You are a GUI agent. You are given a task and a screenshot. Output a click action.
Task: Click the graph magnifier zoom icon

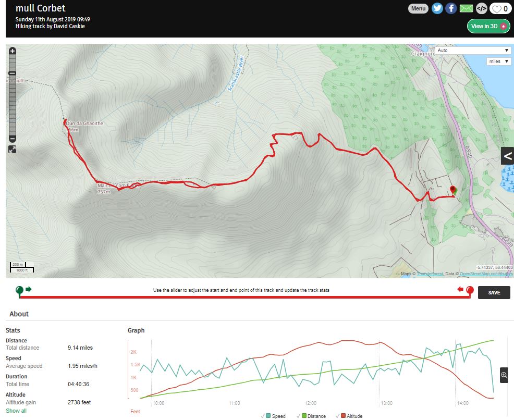click(x=504, y=375)
